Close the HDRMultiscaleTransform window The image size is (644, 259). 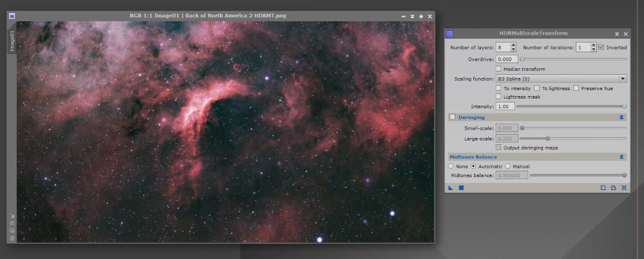625,34
